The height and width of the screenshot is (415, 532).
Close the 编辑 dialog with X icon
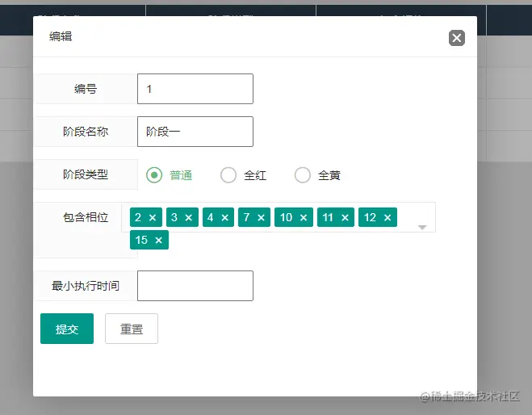(x=457, y=38)
